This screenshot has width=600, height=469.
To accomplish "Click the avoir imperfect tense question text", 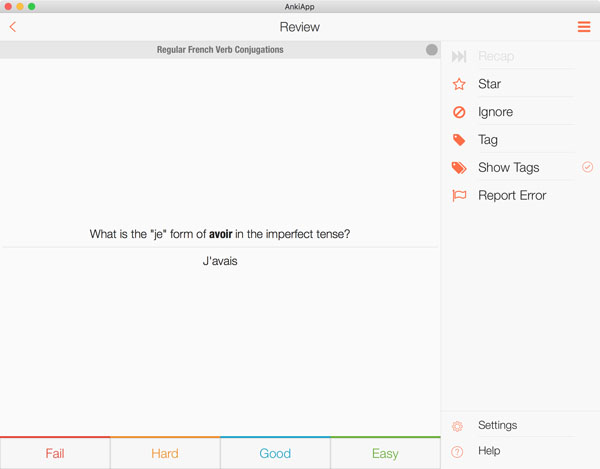I will [220, 234].
